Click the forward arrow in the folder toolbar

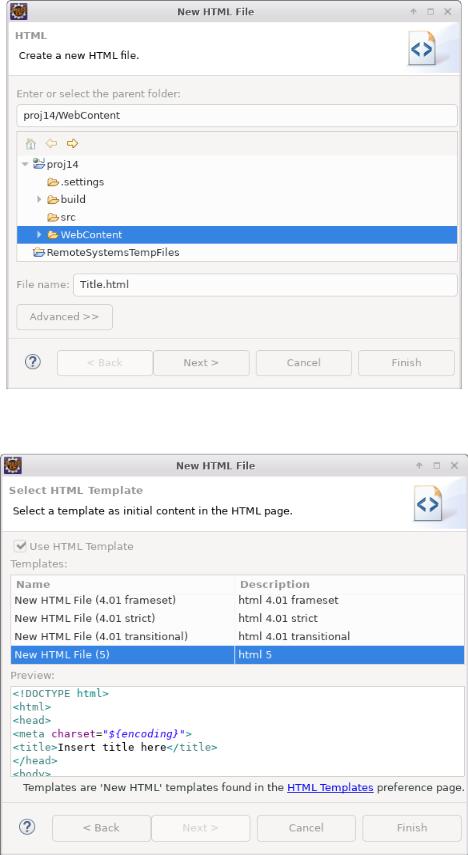click(73, 143)
